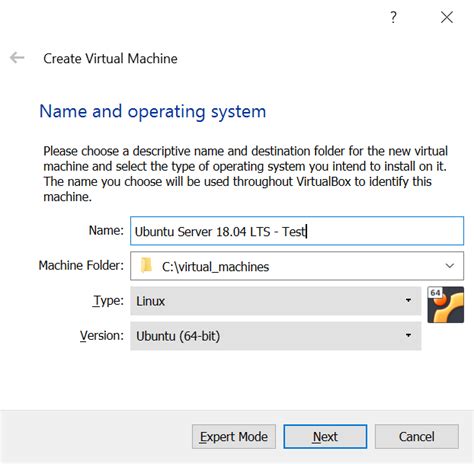The width and height of the screenshot is (474, 464).
Task: Click the 'Name:' field label
Action: pos(106,230)
